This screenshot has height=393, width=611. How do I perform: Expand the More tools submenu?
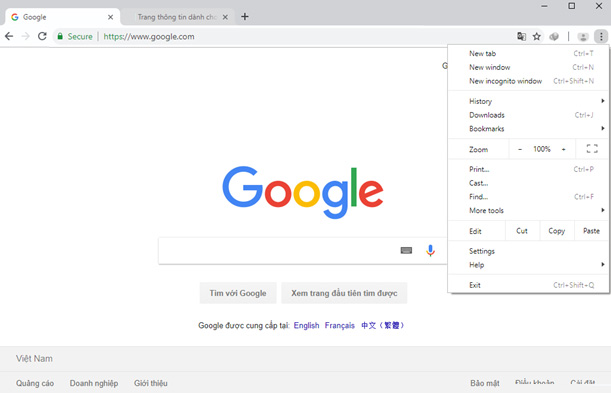[x=528, y=210]
